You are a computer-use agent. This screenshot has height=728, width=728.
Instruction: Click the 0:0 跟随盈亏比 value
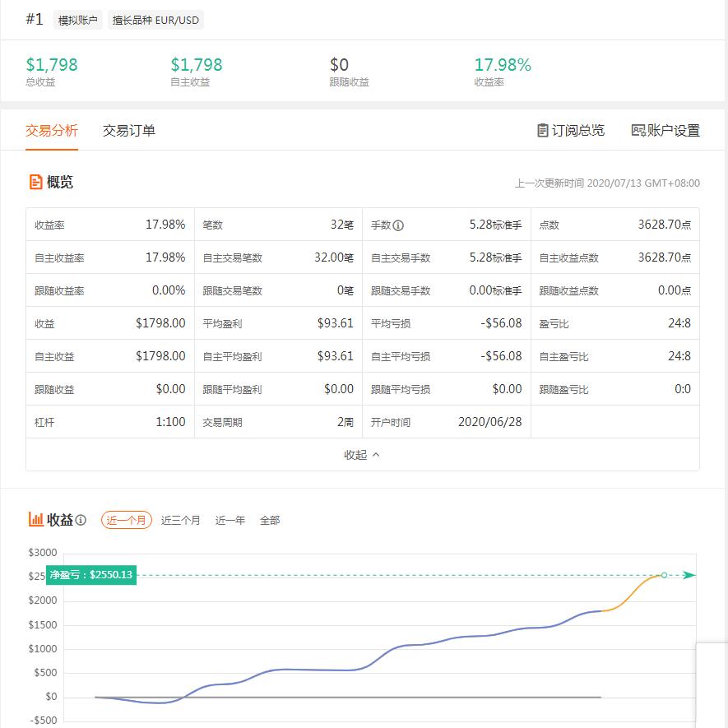683,389
